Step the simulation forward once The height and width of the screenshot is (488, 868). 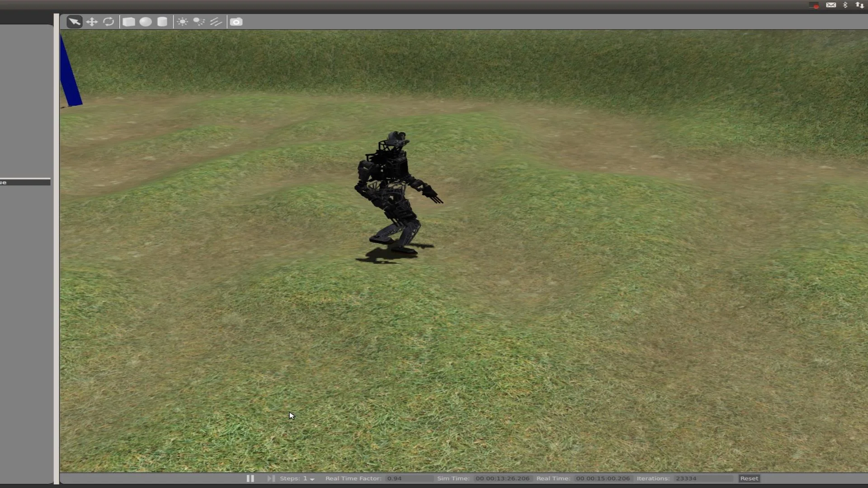pyautogui.click(x=270, y=478)
